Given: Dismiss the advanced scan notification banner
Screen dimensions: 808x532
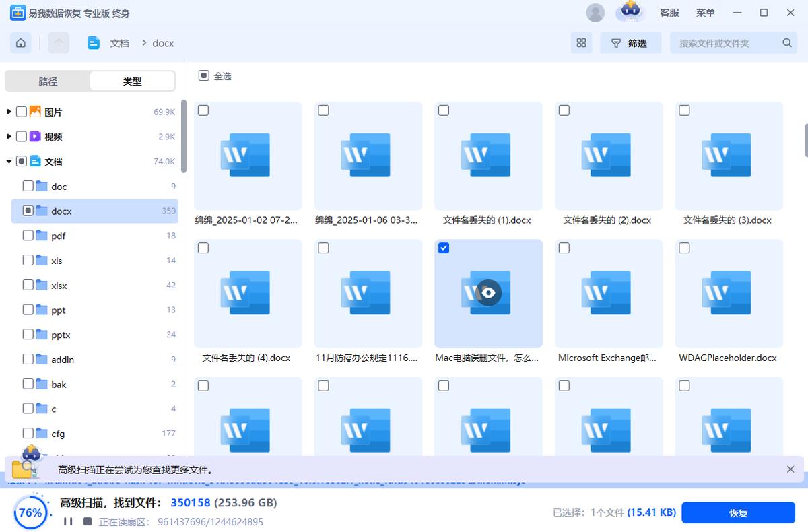Looking at the screenshot, I should (x=790, y=469).
